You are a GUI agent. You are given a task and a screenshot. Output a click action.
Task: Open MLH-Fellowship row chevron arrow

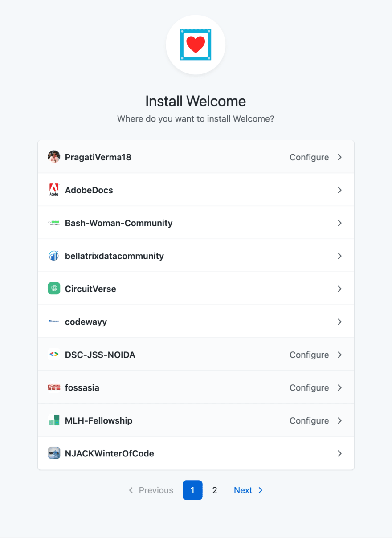pos(340,421)
